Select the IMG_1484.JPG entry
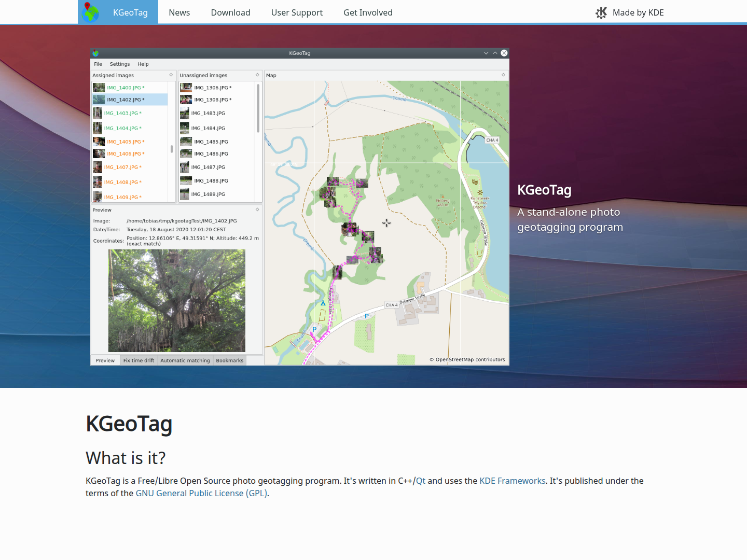The height and width of the screenshot is (560, 747). point(208,128)
